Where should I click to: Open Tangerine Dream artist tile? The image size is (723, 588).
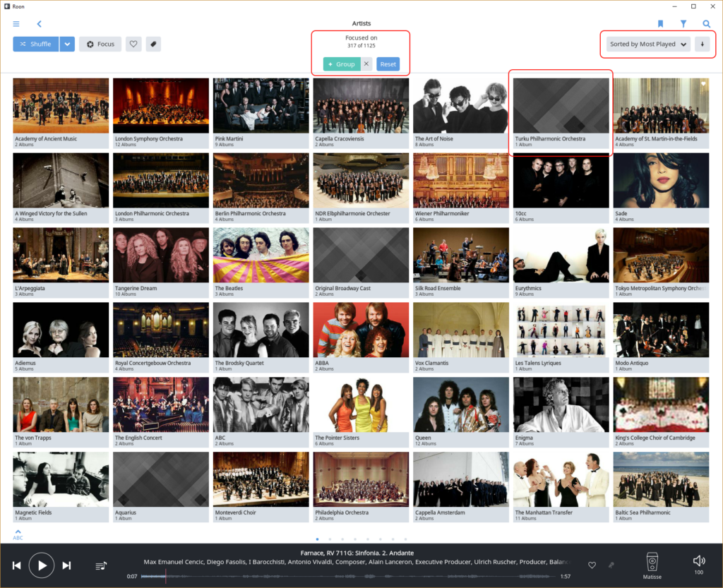point(161,263)
